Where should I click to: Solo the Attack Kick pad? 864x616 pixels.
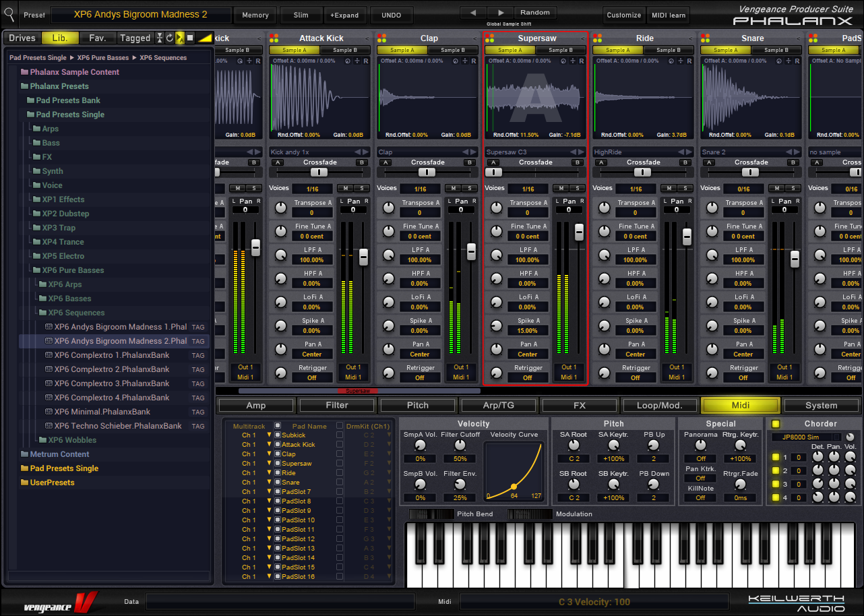click(362, 188)
